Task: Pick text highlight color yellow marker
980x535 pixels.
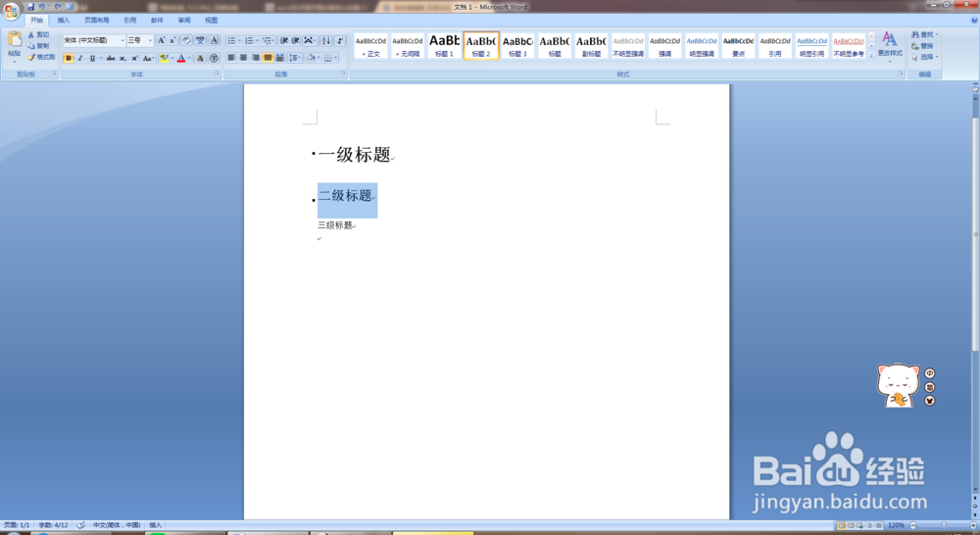Action: point(164,58)
